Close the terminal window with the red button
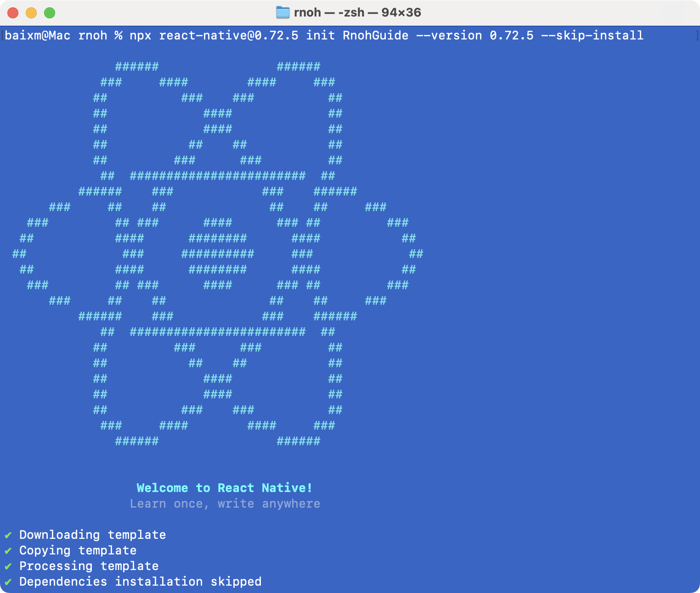Screen dimensions: 700x593 (x=13, y=13)
